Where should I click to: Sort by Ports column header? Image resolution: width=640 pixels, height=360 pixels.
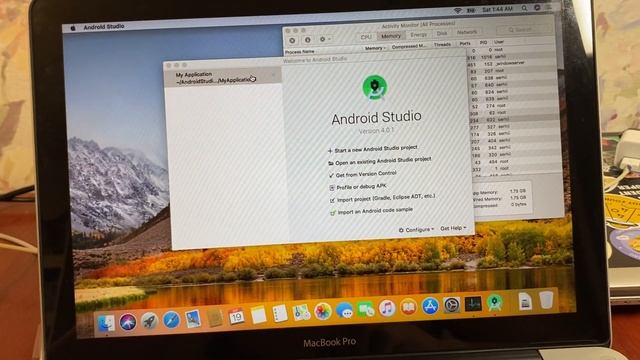(x=465, y=43)
